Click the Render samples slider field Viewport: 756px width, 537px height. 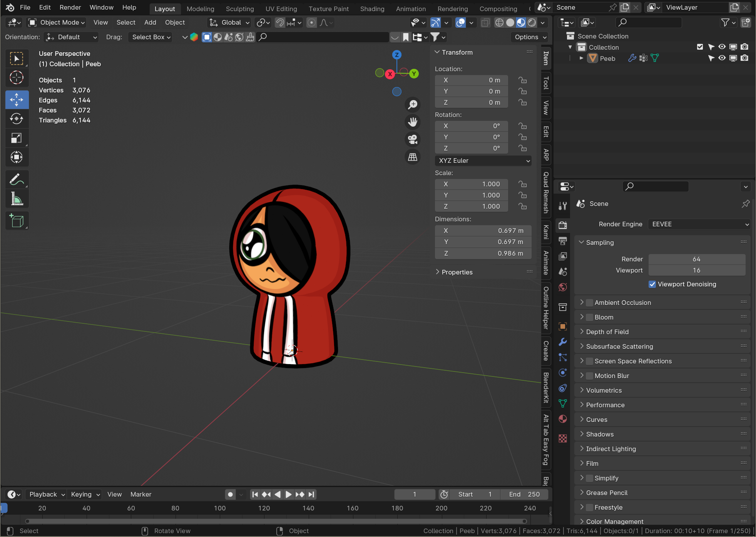tap(697, 259)
